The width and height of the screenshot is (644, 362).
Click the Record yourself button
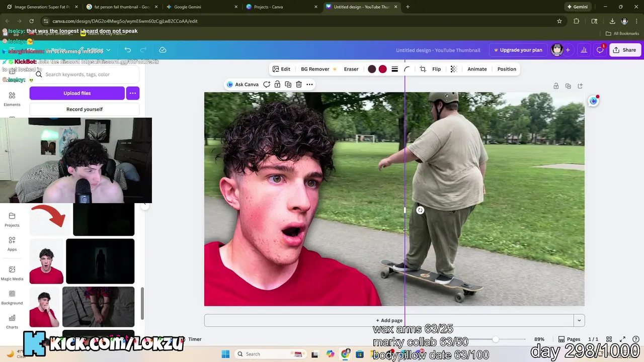85,109
